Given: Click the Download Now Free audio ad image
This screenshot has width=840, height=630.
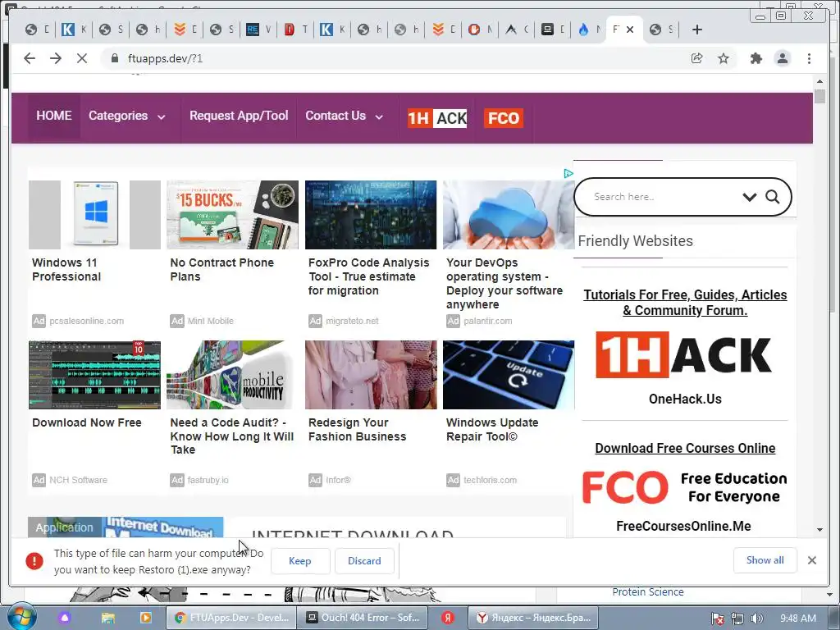Looking at the screenshot, I should [94, 374].
